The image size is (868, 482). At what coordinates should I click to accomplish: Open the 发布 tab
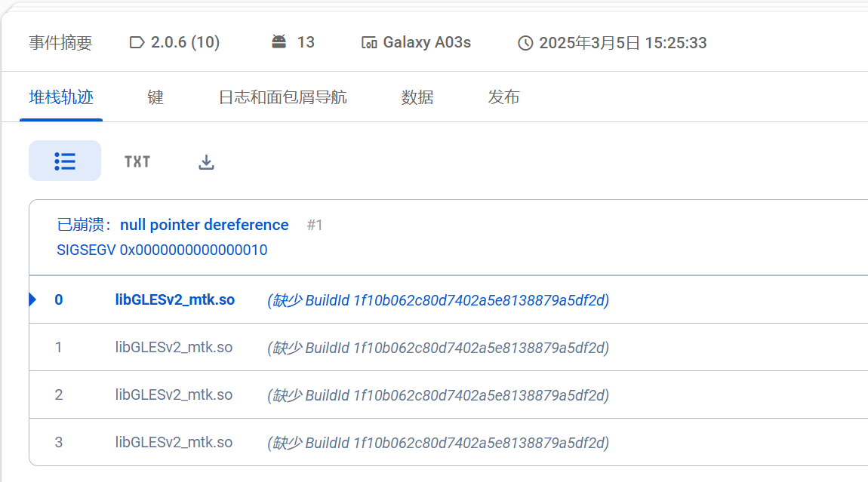[x=503, y=97]
